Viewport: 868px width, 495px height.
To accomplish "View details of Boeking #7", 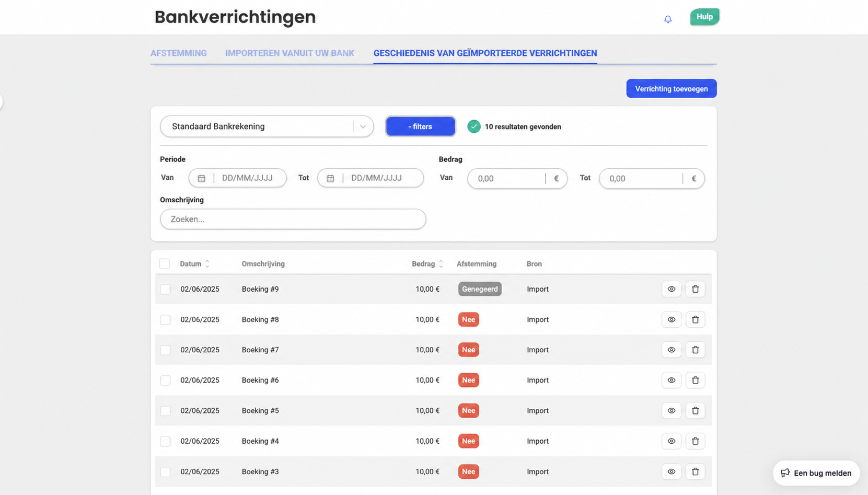I will pos(672,350).
